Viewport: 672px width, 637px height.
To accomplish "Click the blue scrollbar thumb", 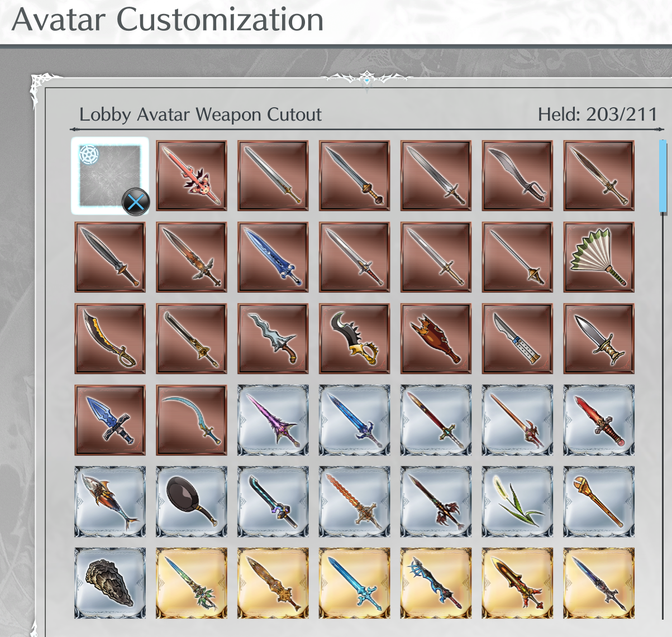I will click(663, 177).
